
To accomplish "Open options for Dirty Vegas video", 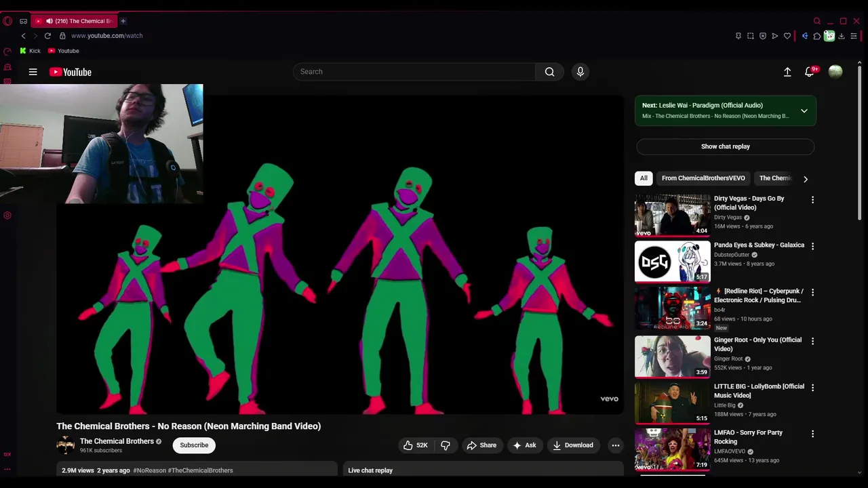I will coord(812,200).
